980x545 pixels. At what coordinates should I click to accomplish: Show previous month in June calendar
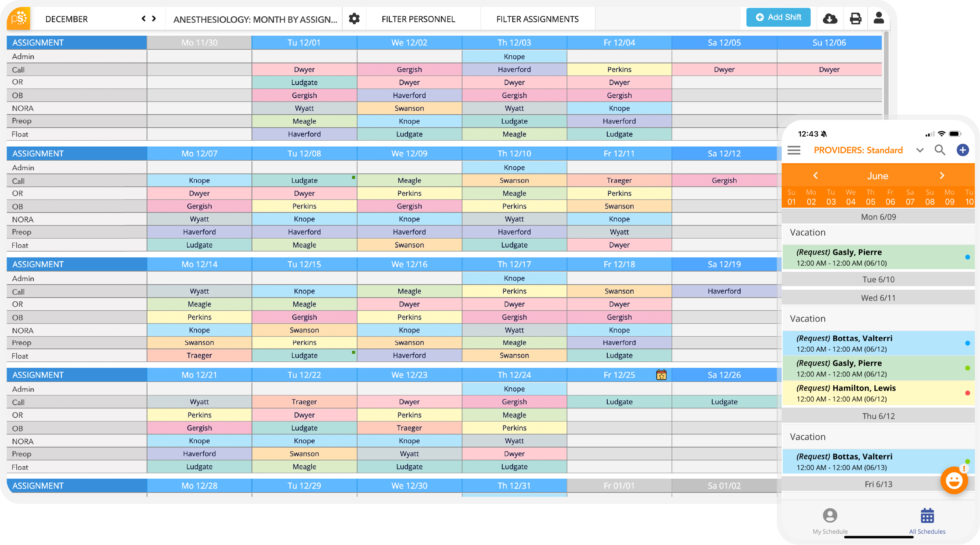(x=815, y=176)
